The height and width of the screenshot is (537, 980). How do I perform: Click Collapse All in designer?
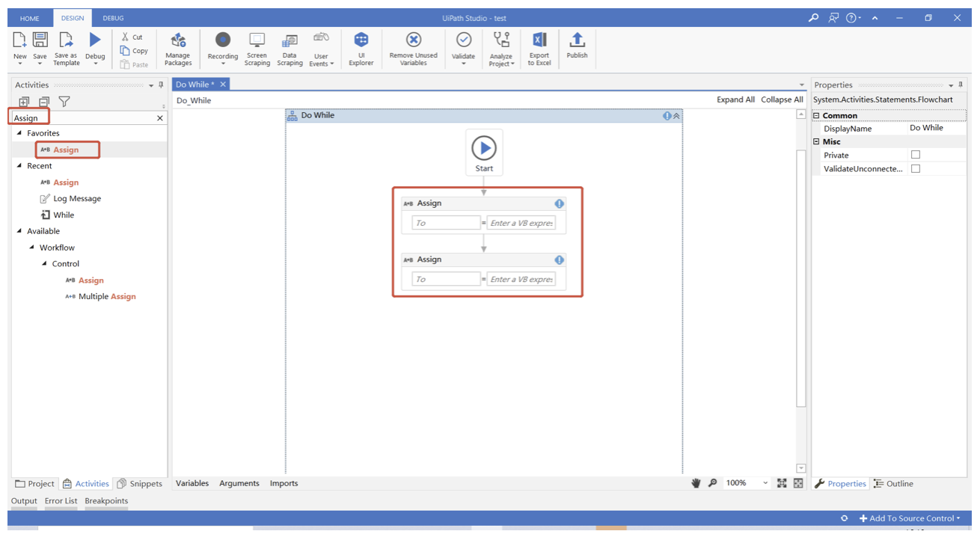(x=782, y=99)
